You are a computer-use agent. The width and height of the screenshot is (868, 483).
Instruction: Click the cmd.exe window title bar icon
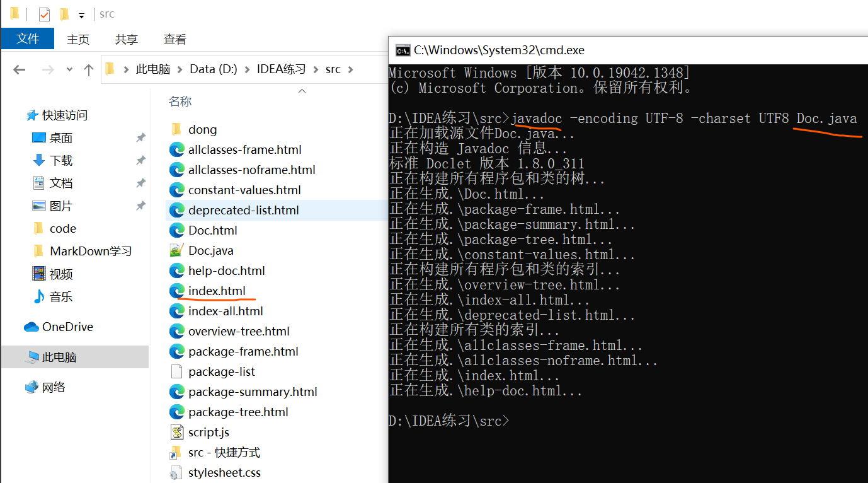tap(402, 50)
